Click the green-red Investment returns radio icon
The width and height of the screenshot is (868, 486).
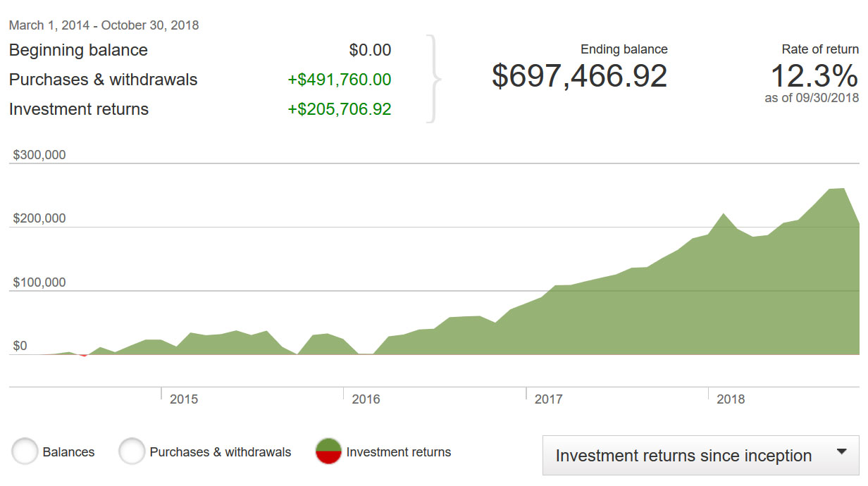(x=328, y=451)
